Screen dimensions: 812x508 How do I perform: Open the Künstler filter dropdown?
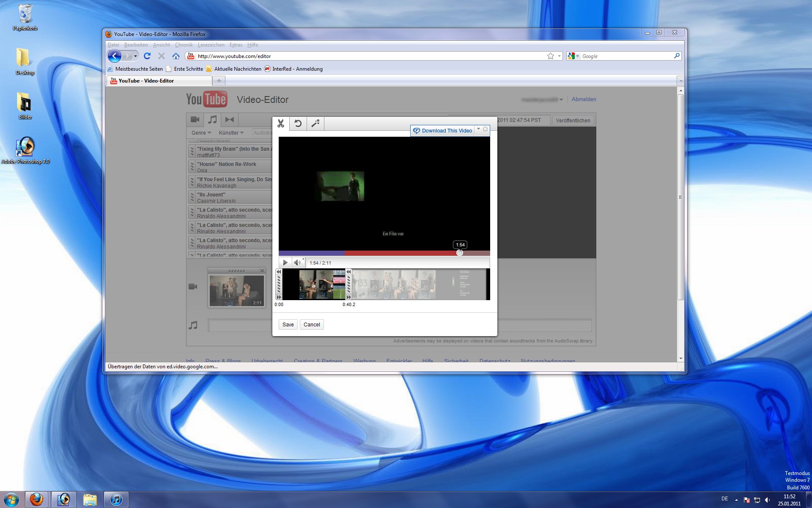point(231,133)
